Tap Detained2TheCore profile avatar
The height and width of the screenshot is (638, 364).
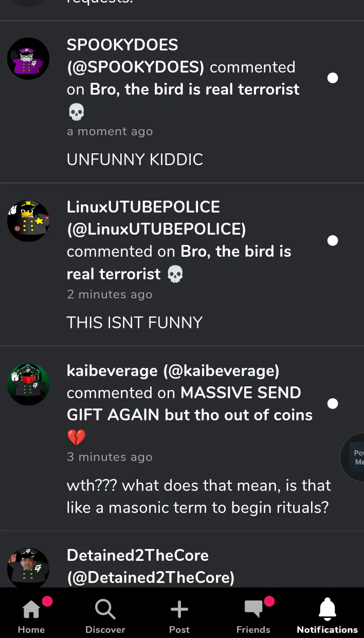tap(28, 568)
